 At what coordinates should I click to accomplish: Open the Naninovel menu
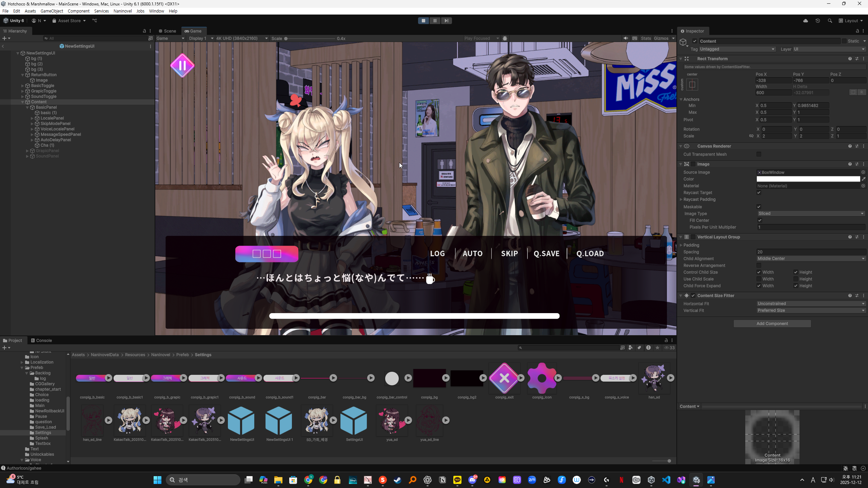[x=122, y=11]
